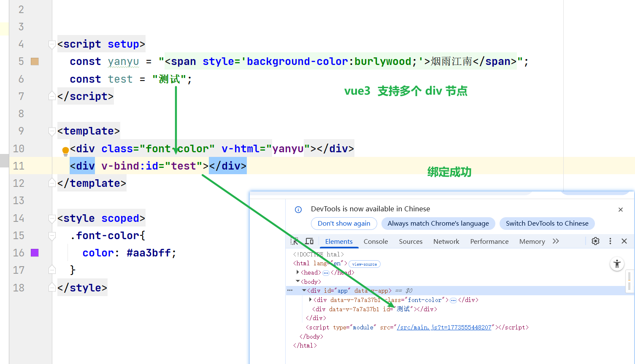This screenshot has height=364, width=635.
Task: Click the "test" constant name on line 6
Action: (120, 79)
